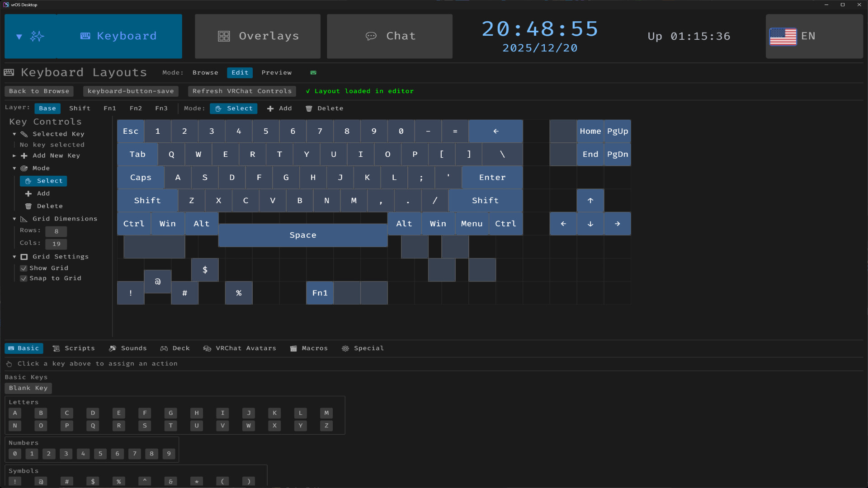Click the US flag language icon
Viewport: 868px width, 488px height.
point(783,37)
